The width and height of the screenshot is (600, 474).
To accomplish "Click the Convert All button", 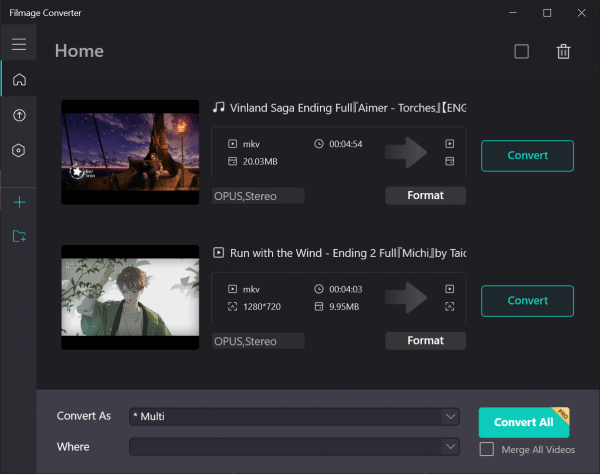I will (x=524, y=422).
